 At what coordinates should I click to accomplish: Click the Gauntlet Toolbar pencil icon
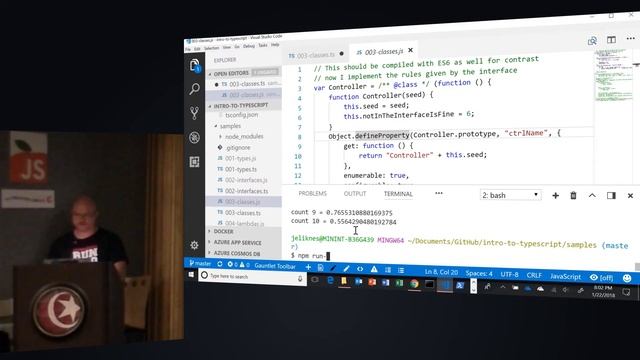click(x=346, y=269)
